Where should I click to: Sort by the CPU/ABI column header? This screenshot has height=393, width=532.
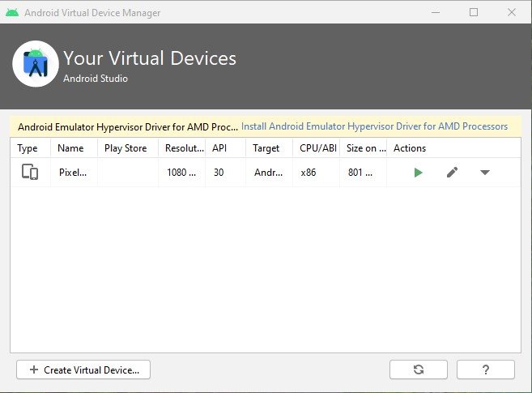317,148
